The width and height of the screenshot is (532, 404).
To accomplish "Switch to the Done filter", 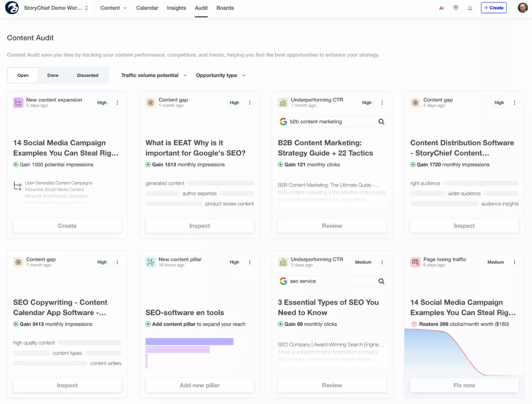I will [x=53, y=75].
